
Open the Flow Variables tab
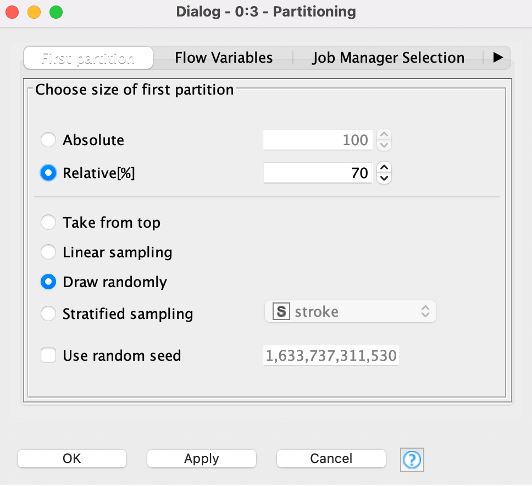tap(224, 58)
